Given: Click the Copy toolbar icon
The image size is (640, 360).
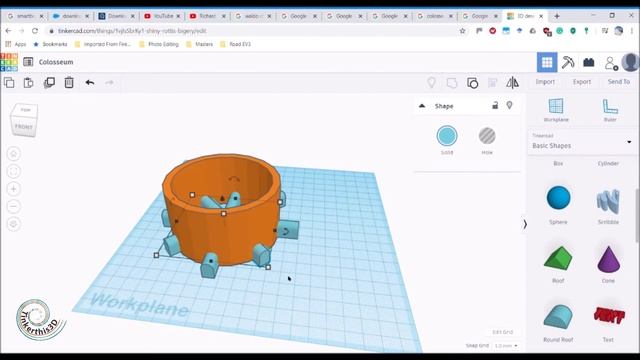Looking at the screenshot, I should point(9,82).
